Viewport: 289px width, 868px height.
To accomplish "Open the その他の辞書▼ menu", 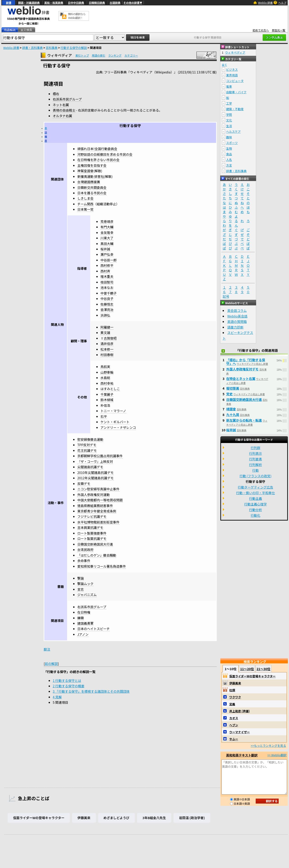I will 133,3.
